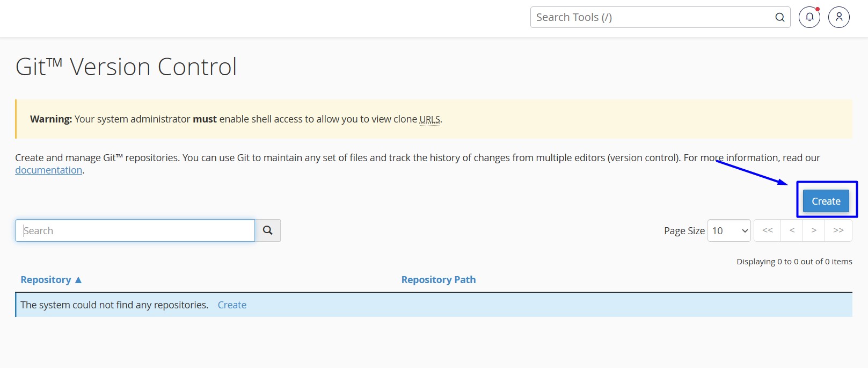Click Create link in empty repositories row
868x368 pixels.
coord(232,305)
